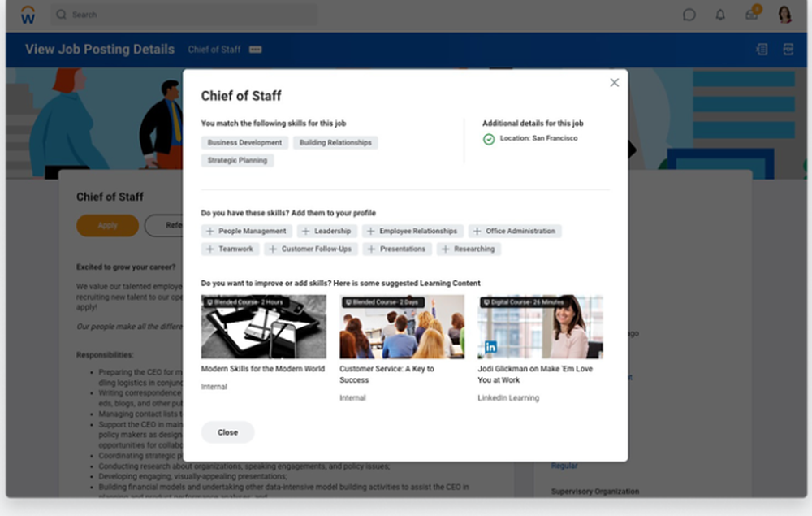Add Presentations skill to profile

tap(397, 249)
